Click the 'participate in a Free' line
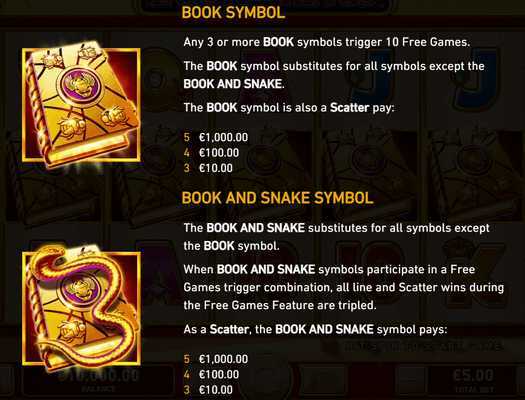Image resolution: width=525 pixels, height=400 pixels. point(329,270)
